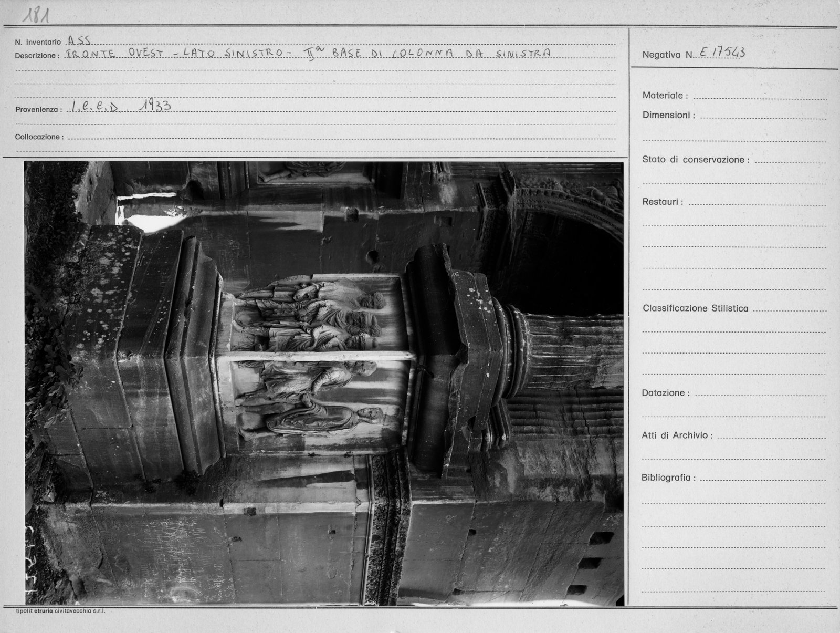The height and width of the screenshot is (633, 840).
Task: Select the 'N. Inventario' label
Action: [38, 42]
